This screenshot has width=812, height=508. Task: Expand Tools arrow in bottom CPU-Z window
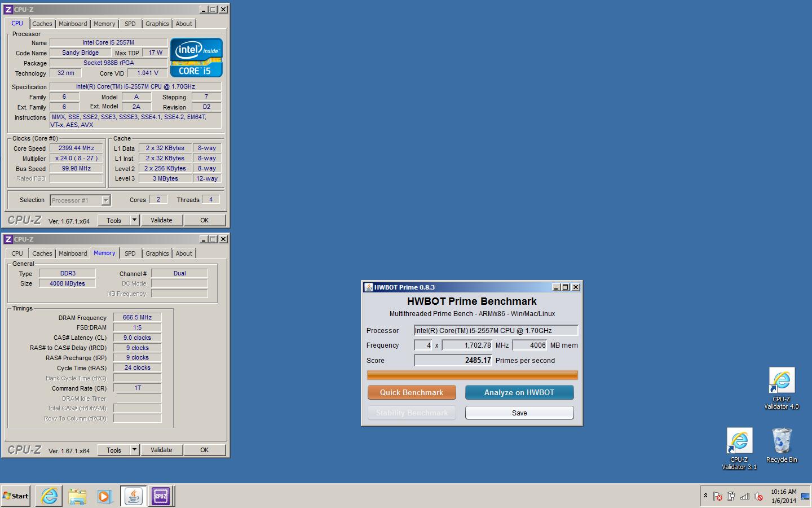point(134,450)
